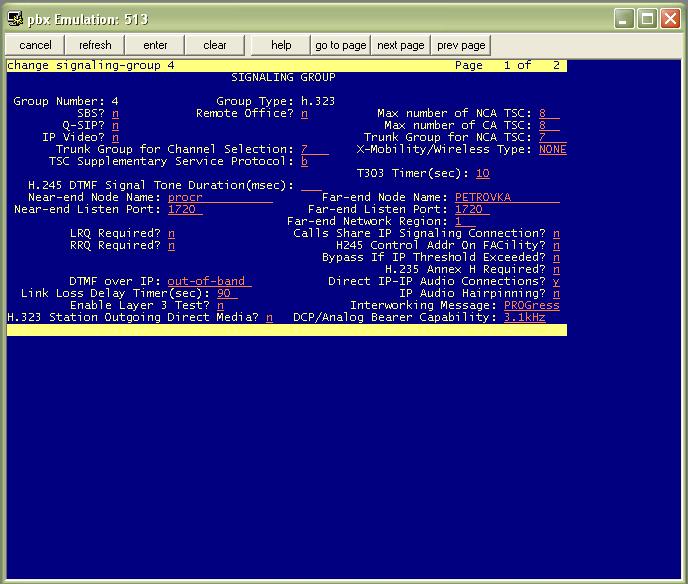Select the RRQ Required? value
Image resolution: width=688 pixels, height=584 pixels.
coord(171,245)
